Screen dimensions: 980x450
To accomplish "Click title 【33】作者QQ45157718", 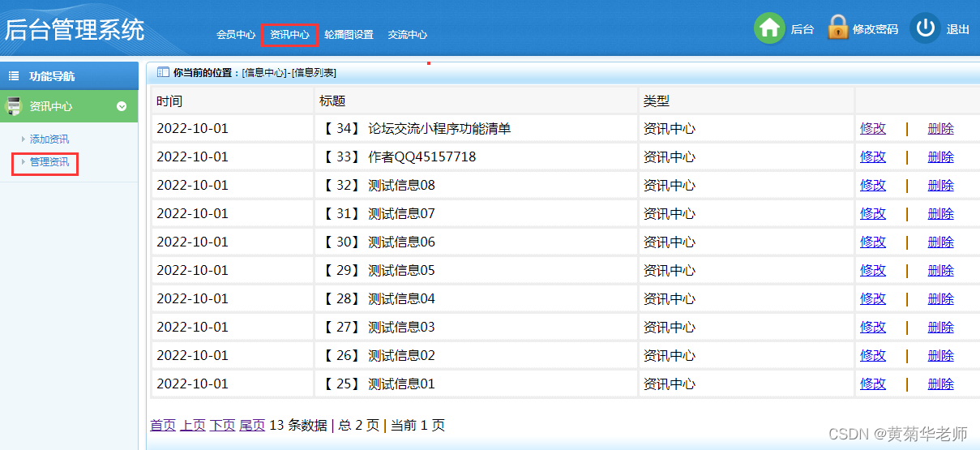I will click(x=398, y=156).
